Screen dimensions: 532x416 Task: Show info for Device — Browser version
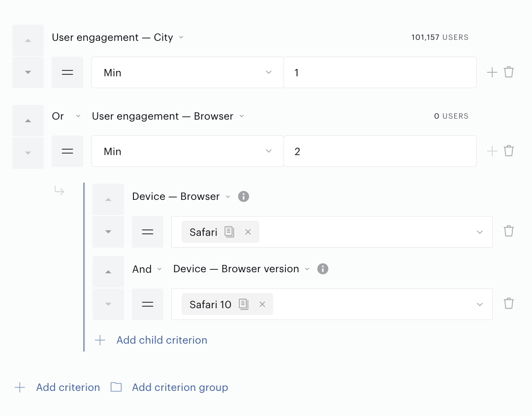pyautogui.click(x=323, y=269)
